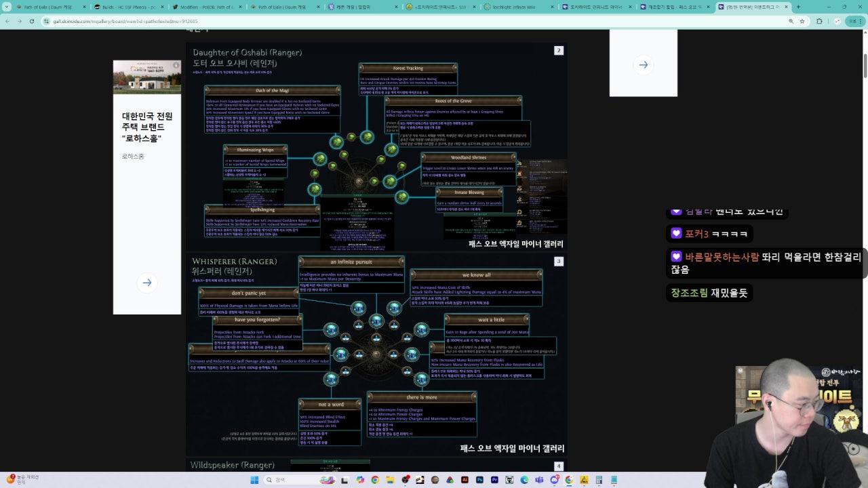Open the 대한민국 전원주택 브랜드 ad headline

point(146,127)
